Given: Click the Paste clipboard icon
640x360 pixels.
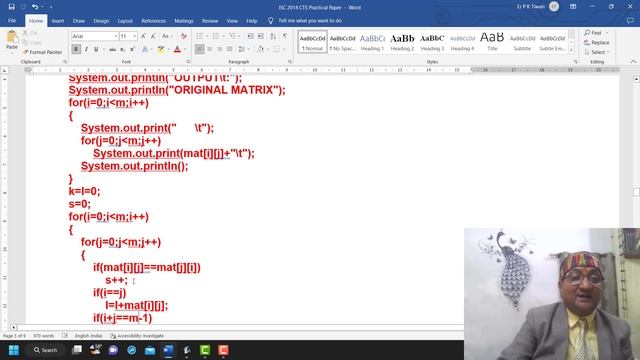Looking at the screenshot, I should click(12, 37).
